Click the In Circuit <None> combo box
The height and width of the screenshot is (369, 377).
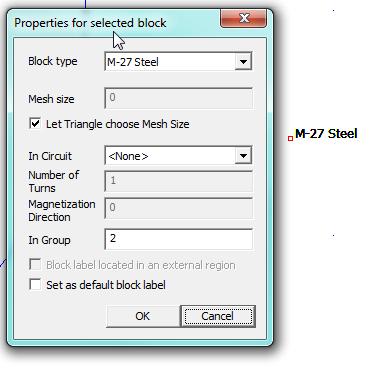coord(178,155)
